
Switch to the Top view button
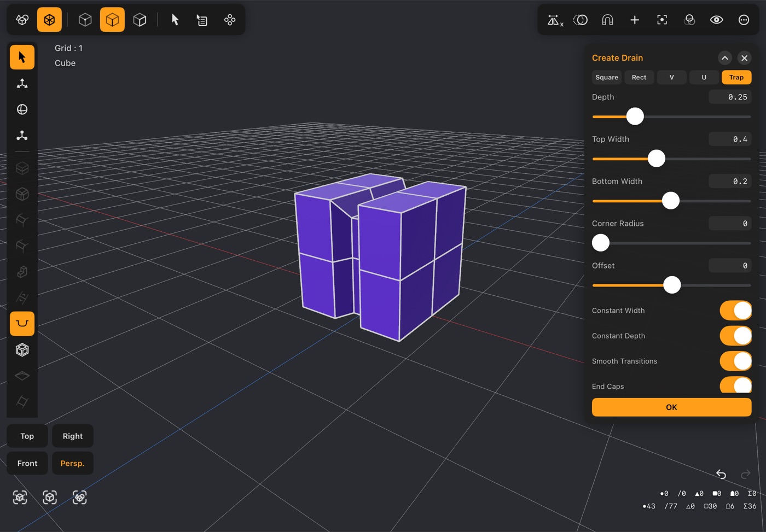click(27, 436)
